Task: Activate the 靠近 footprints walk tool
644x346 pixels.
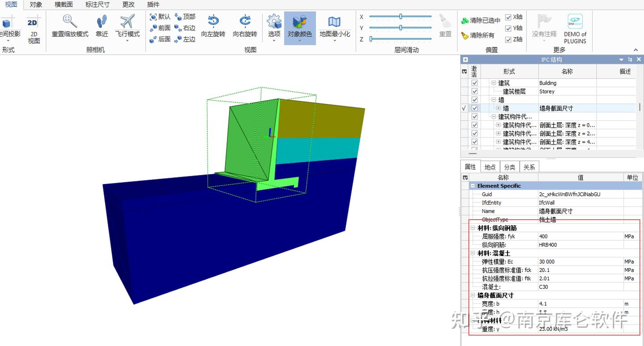Action: click(102, 21)
